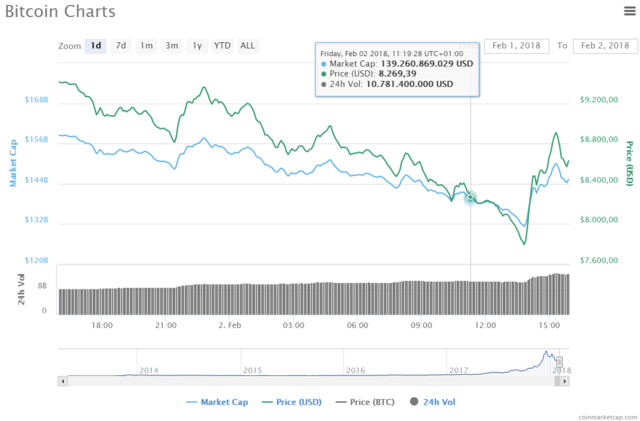Edit the From date Feb 1, 2018
The height and width of the screenshot is (421, 640).
click(x=516, y=46)
